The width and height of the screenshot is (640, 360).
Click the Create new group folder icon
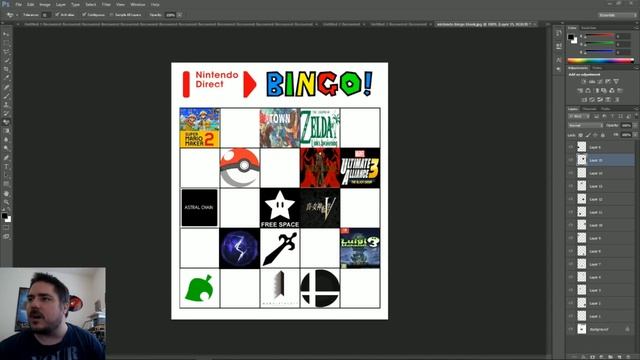point(610,357)
